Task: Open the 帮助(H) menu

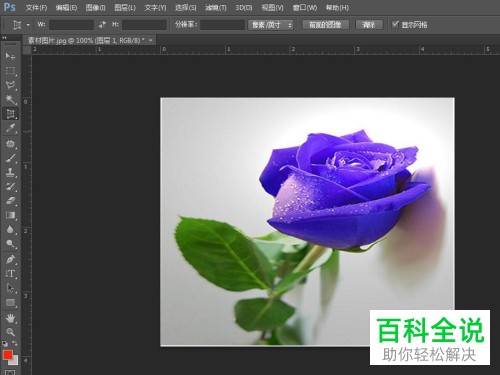Action: pyautogui.click(x=337, y=7)
